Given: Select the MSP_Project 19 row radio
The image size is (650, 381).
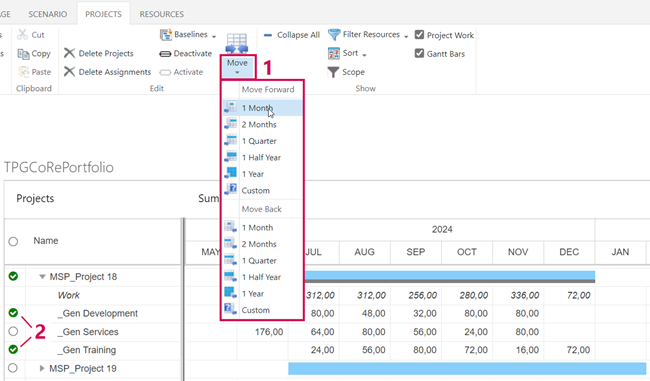Looking at the screenshot, I should click(13, 368).
